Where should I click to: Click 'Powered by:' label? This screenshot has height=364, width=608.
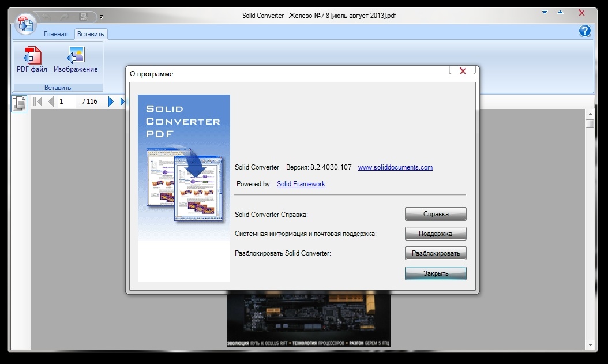click(x=254, y=184)
